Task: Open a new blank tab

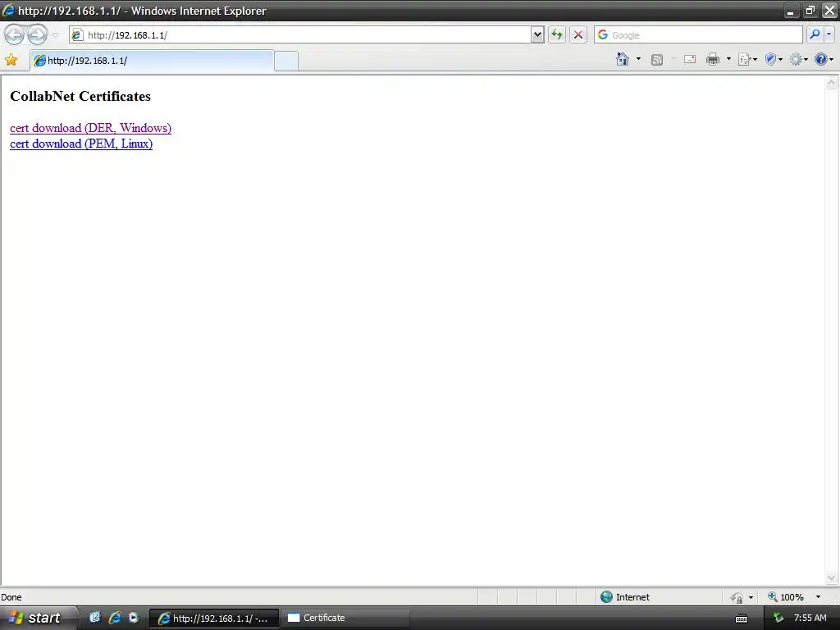Action: [286, 61]
